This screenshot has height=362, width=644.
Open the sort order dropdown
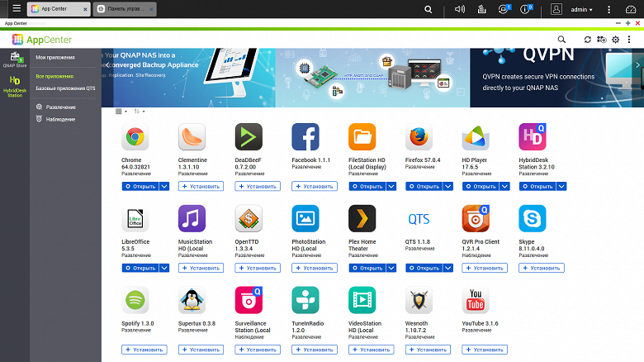[139, 112]
